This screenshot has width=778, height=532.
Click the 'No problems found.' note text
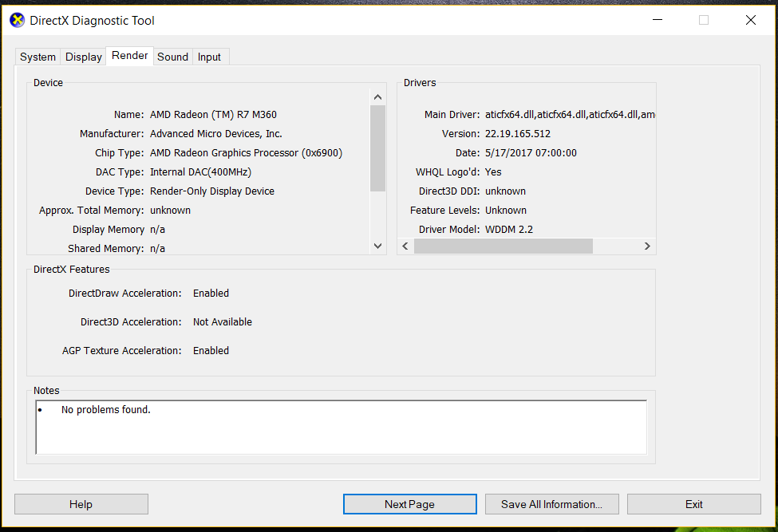105,409
